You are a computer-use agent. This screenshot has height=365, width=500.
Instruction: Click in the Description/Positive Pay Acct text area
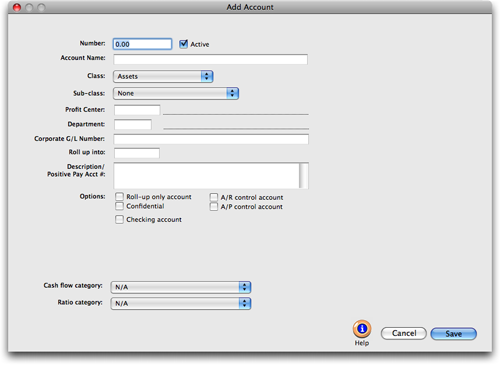207,176
